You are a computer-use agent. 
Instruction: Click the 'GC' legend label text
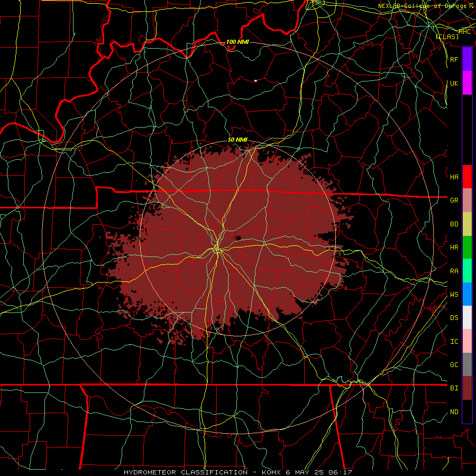pyautogui.click(x=454, y=365)
